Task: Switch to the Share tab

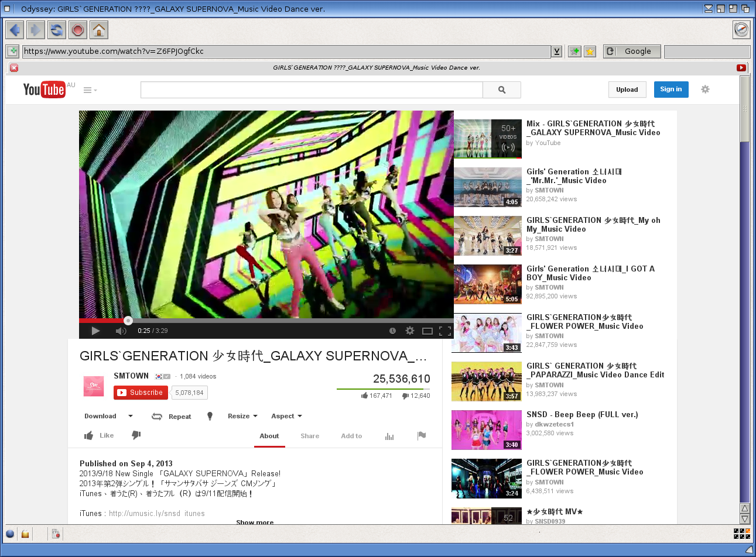Action: click(x=310, y=436)
